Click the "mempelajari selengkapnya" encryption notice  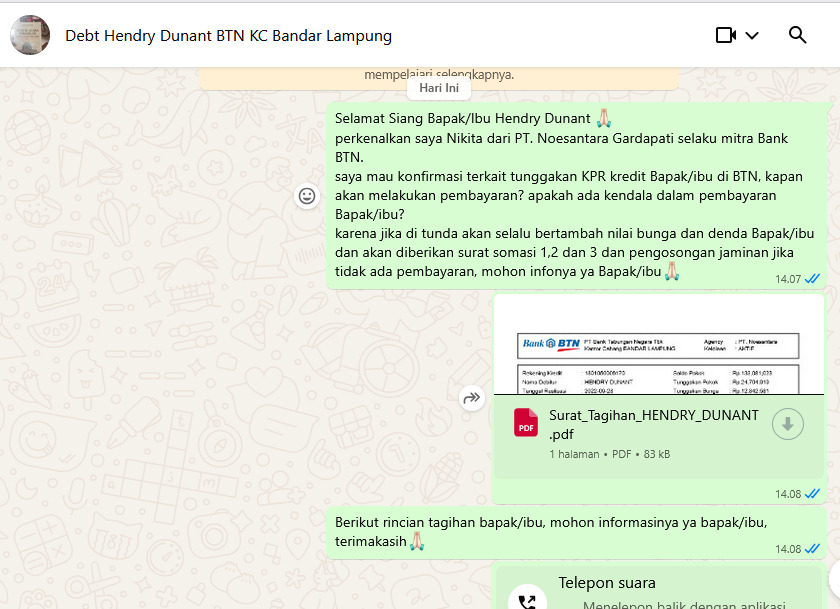(438, 75)
